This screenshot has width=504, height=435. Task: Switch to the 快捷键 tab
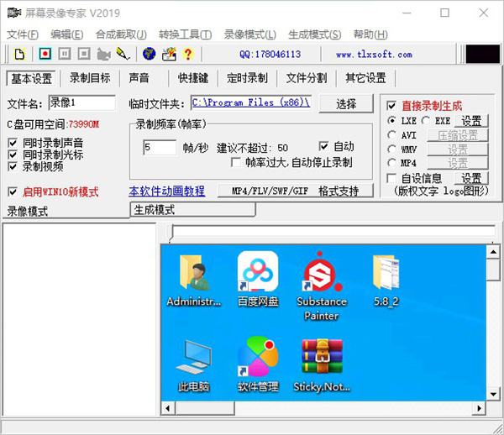tap(194, 78)
